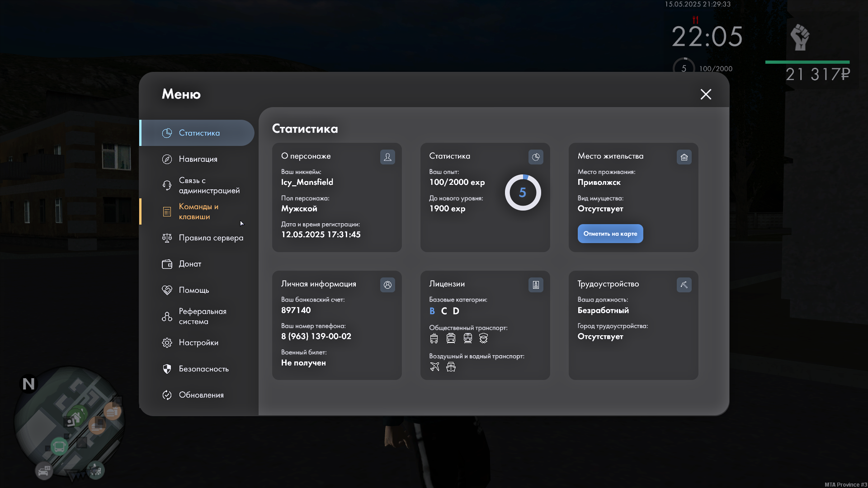Click the chart icon in Статистика card

(x=536, y=157)
